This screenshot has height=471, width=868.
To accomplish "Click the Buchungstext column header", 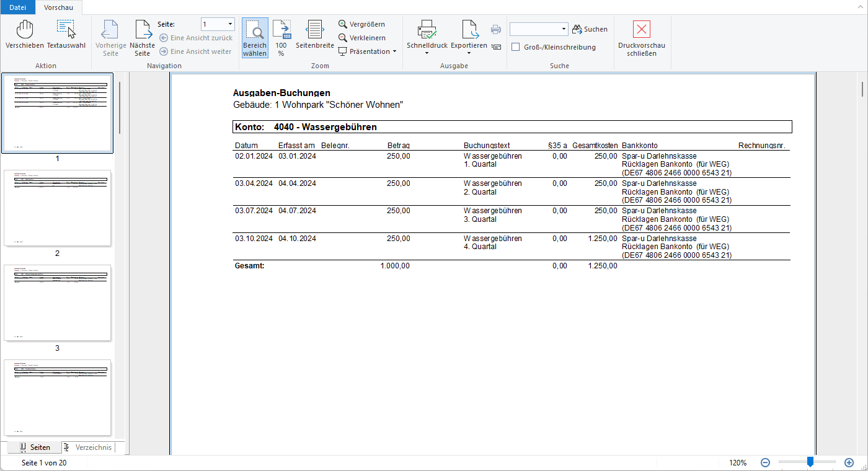I will (487, 146).
